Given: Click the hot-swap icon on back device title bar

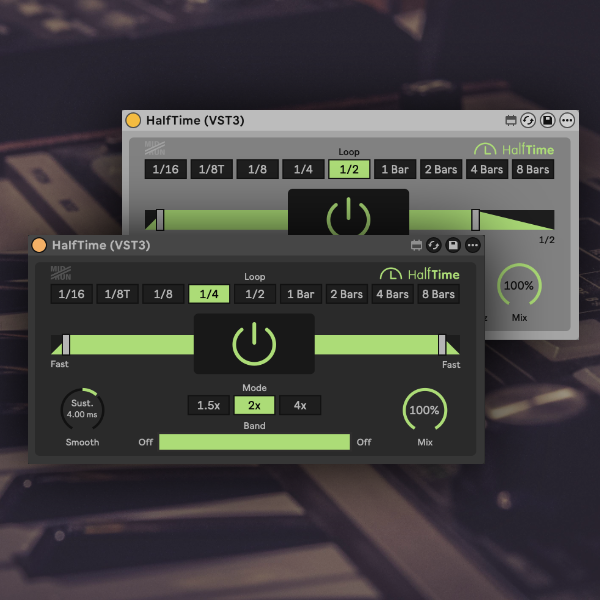Looking at the screenshot, I should click(x=529, y=120).
